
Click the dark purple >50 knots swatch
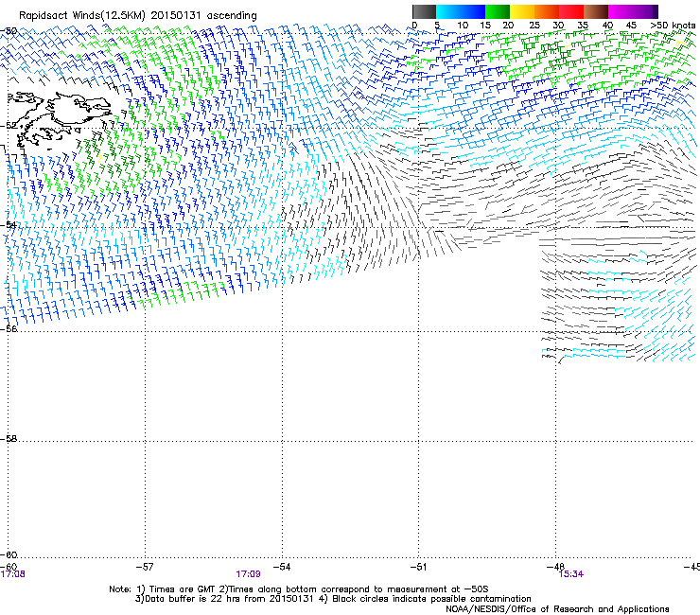655,11
